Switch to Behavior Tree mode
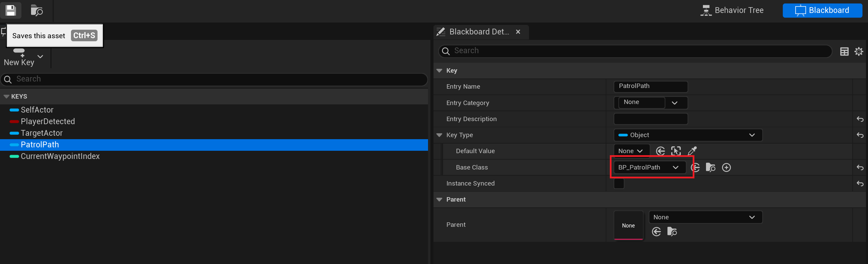 pyautogui.click(x=732, y=10)
